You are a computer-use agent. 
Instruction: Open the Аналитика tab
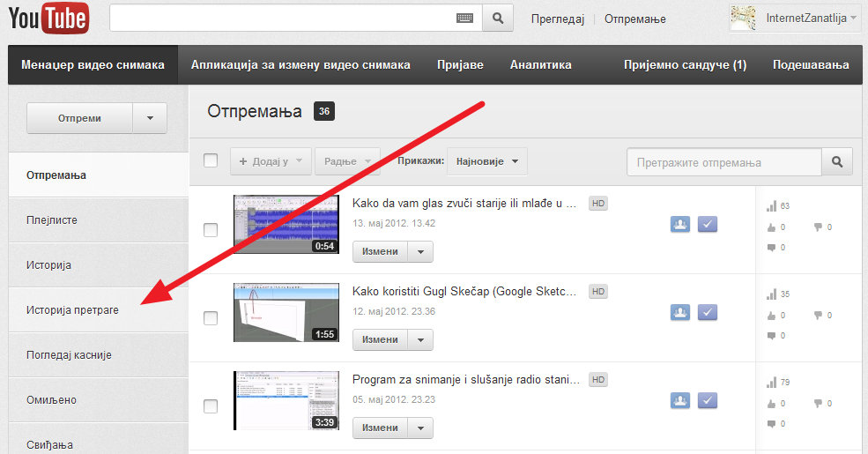pos(540,64)
